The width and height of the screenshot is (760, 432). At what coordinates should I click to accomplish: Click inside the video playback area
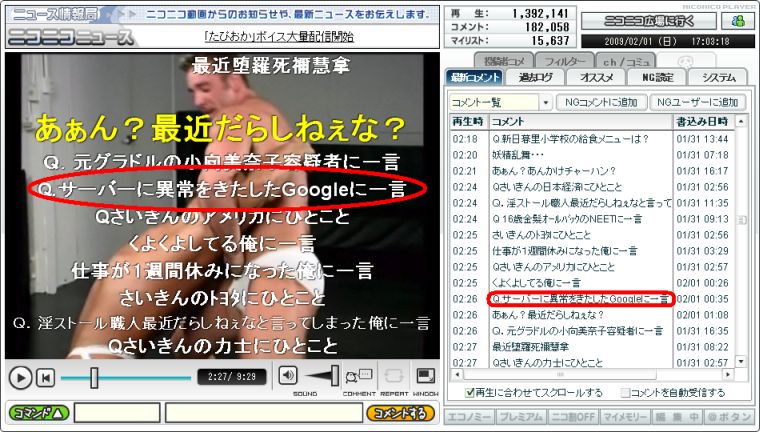coord(222,206)
